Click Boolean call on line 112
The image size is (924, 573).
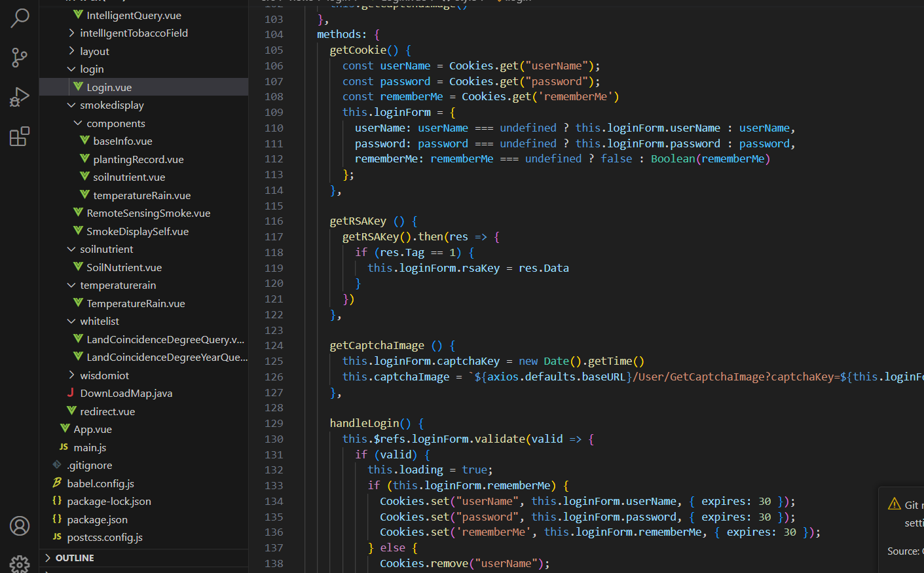pos(673,158)
